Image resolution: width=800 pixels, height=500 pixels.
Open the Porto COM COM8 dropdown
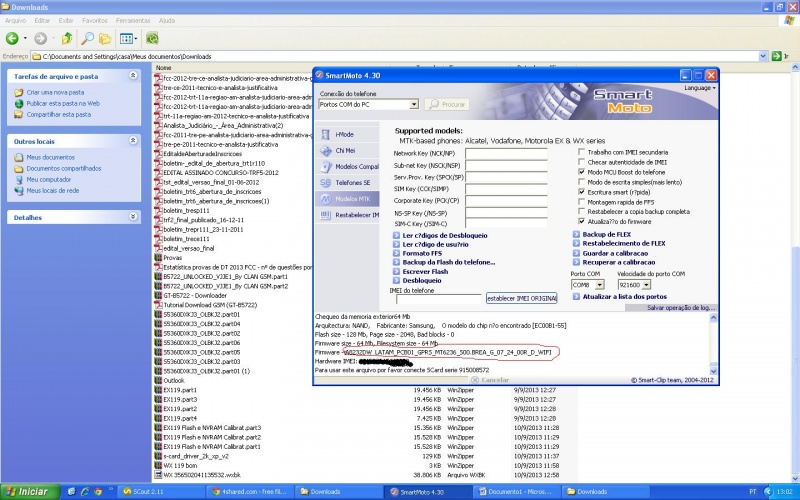coord(599,285)
